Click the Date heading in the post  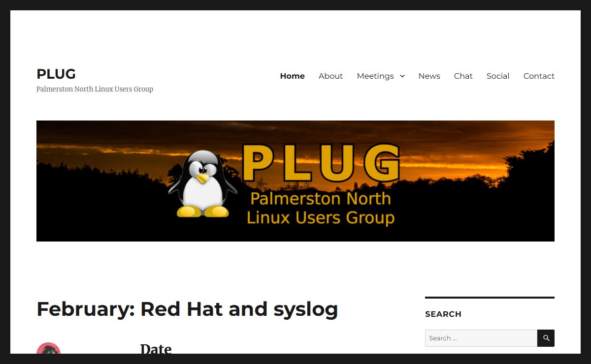coord(156,349)
